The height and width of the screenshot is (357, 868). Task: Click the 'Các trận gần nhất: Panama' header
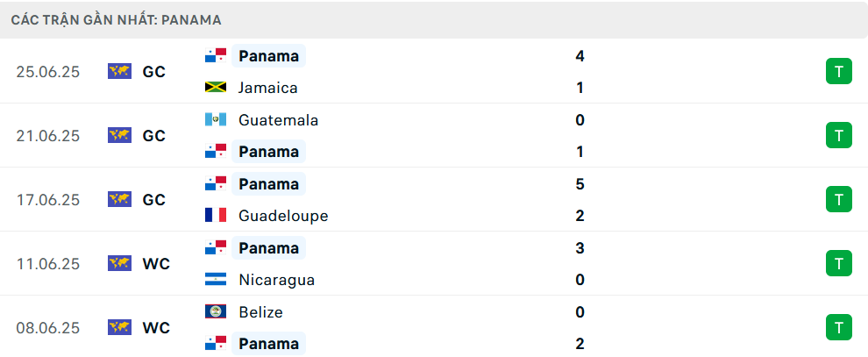[116, 19]
